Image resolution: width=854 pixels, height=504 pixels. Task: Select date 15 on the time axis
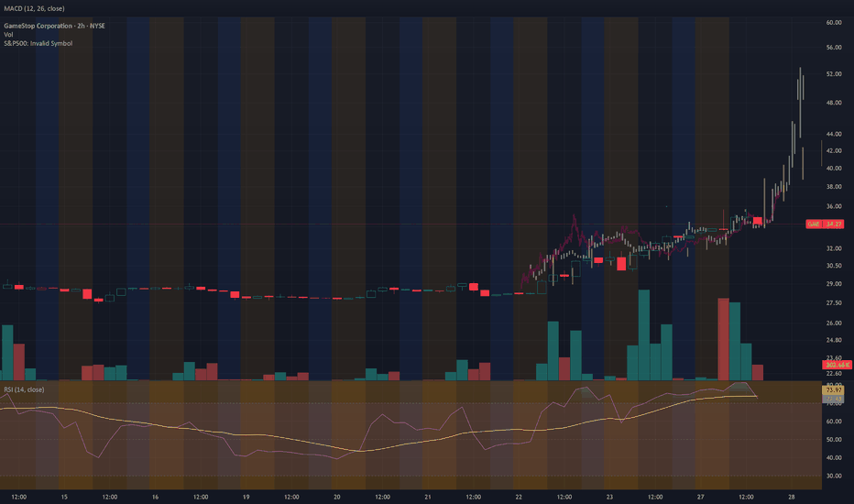tap(64, 497)
